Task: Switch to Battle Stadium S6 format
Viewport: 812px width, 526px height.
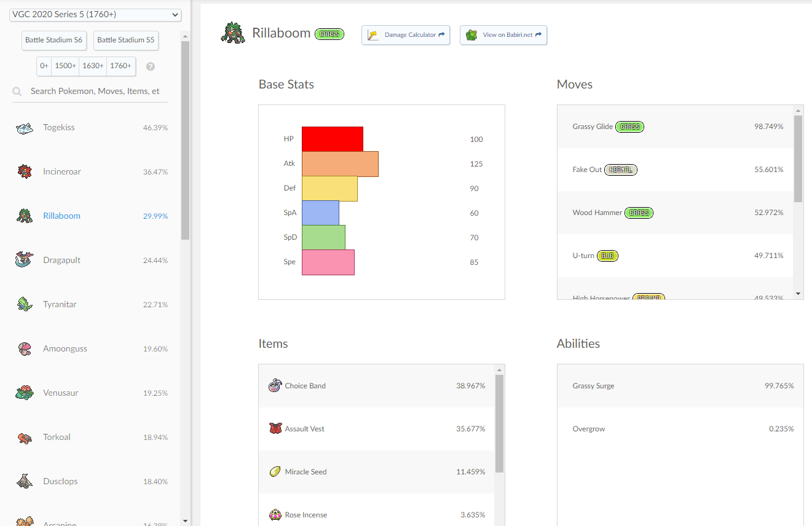Action: [x=53, y=40]
